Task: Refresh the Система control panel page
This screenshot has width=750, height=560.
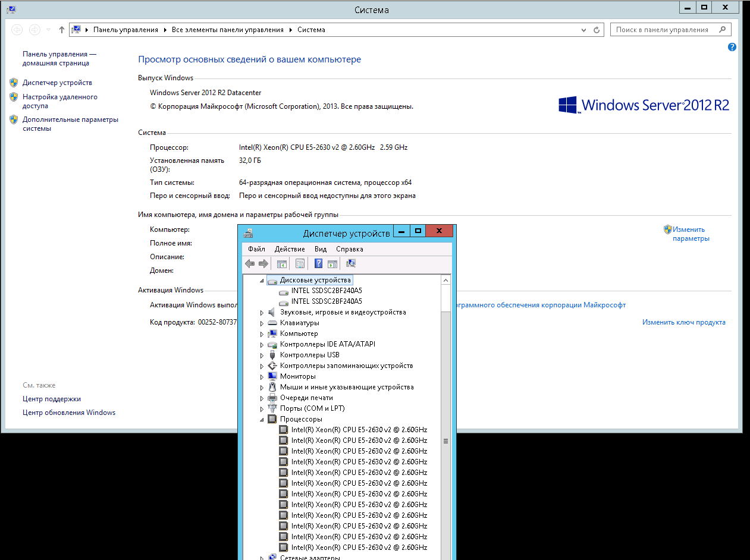Action: pyautogui.click(x=597, y=30)
